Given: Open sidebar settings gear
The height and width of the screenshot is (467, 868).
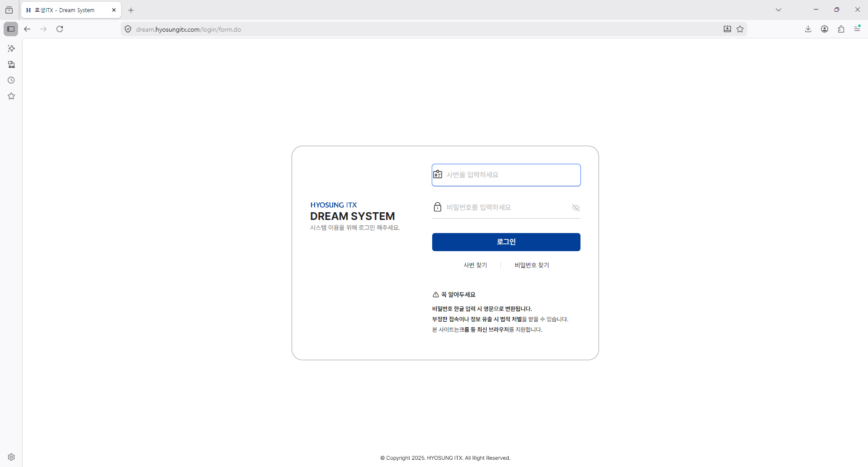Looking at the screenshot, I should tap(11, 457).
